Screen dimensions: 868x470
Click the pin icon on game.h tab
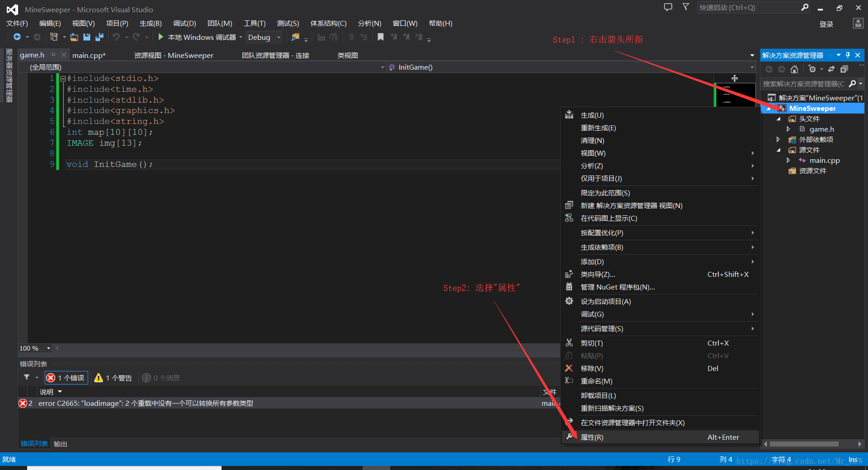tap(53, 55)
